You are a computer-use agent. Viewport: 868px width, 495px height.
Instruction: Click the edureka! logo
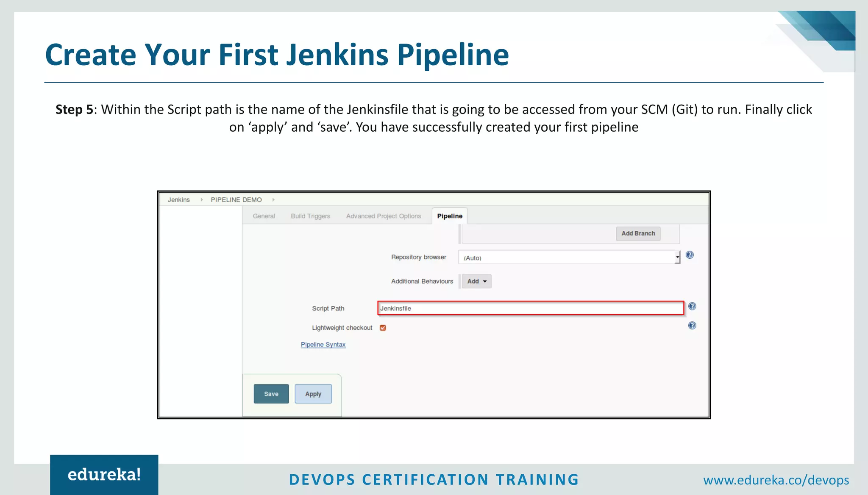pyautogui.click(x=104, y=475)
